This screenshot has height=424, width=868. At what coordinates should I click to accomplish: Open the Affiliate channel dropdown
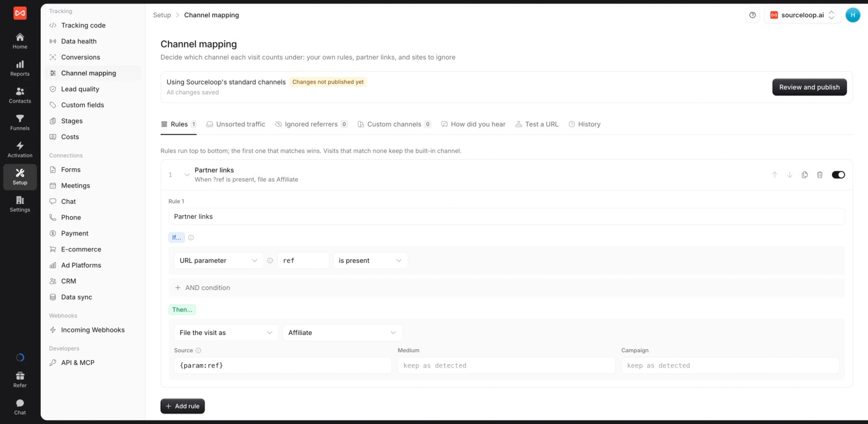tap(342, 333)
